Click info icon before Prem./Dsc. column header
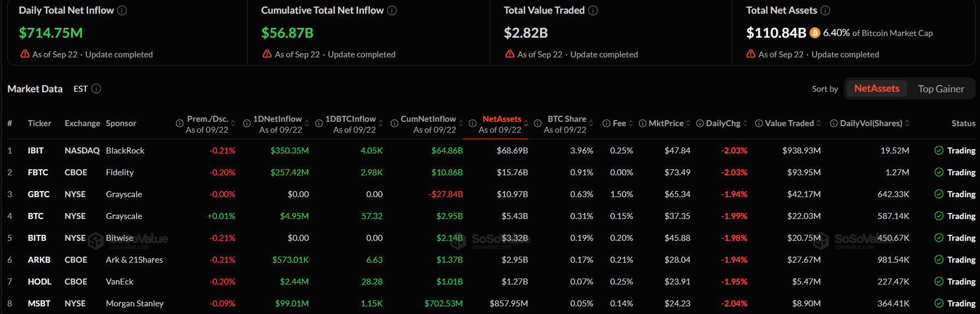 point(179,123)
